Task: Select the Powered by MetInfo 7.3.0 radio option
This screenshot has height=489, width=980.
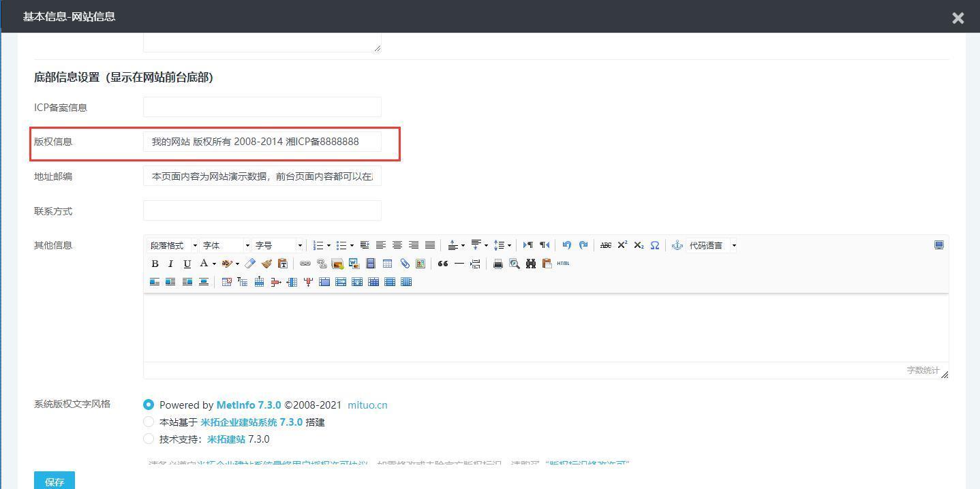Action: pos(149,405)
